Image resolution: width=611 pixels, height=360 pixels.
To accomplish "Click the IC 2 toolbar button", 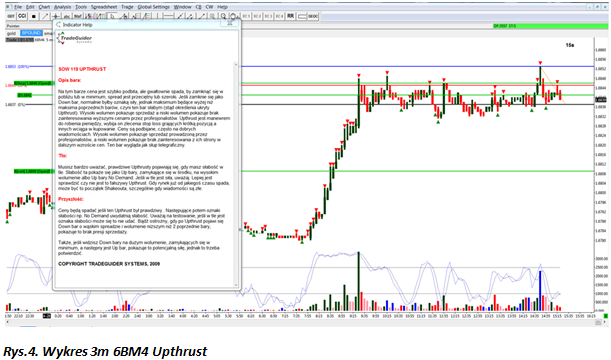I will pos(257,16).
